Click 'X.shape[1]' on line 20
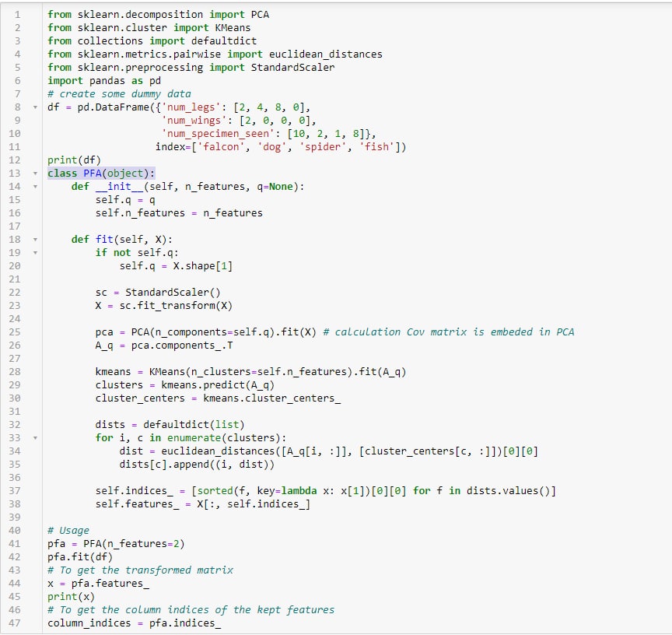This screenshot has height=635, width=672. pos(203,266)
